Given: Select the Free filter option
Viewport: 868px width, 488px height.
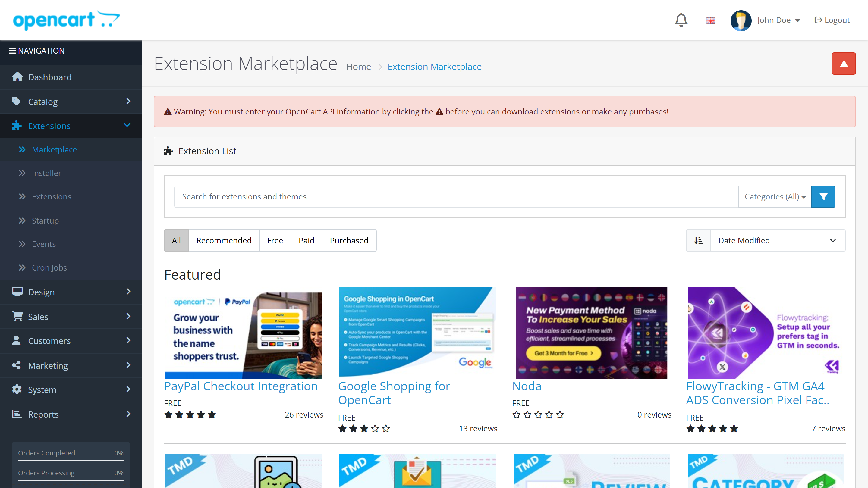Looking at the screenshot, I should point(275,240).
